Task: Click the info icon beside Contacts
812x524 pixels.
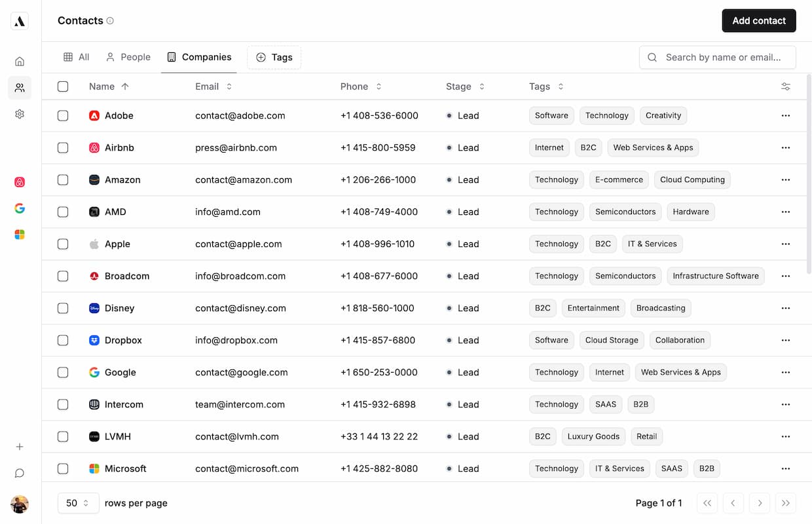Action: (x=110, y=21)
